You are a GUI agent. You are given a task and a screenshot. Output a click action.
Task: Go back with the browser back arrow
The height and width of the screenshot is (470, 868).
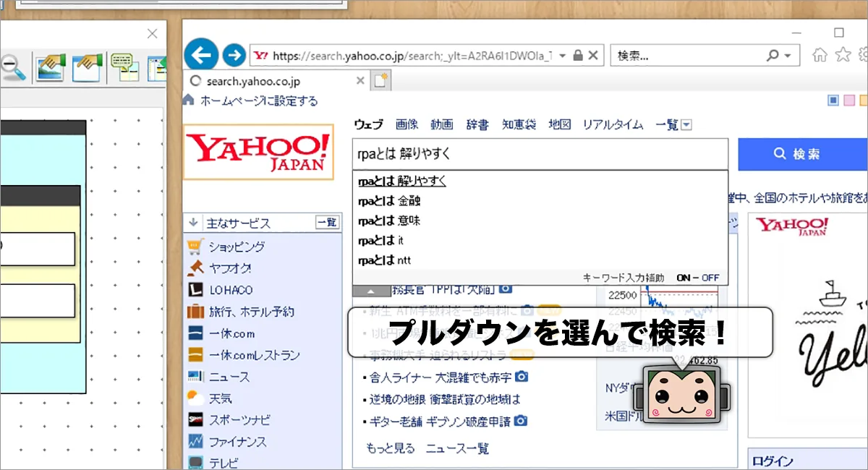(201, 54)
